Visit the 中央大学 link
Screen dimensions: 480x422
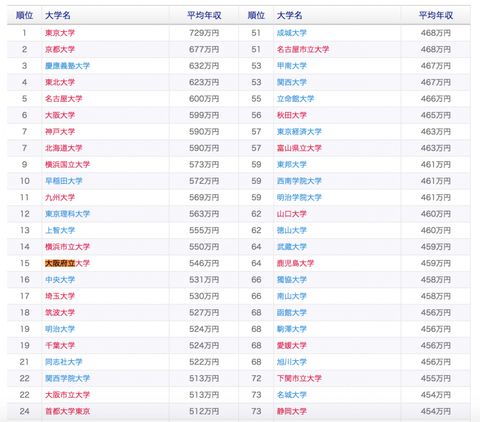pyautogui.click(x=60, y=280)
